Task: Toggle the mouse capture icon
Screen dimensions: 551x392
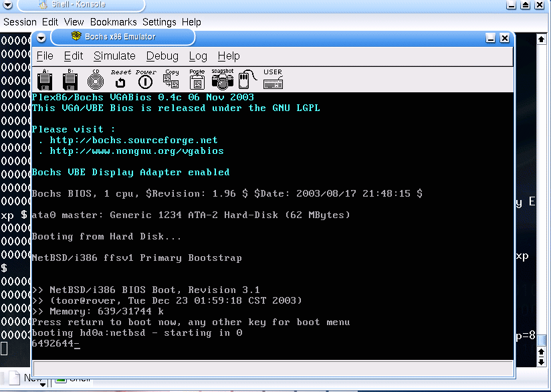Action: coord(247,80)
